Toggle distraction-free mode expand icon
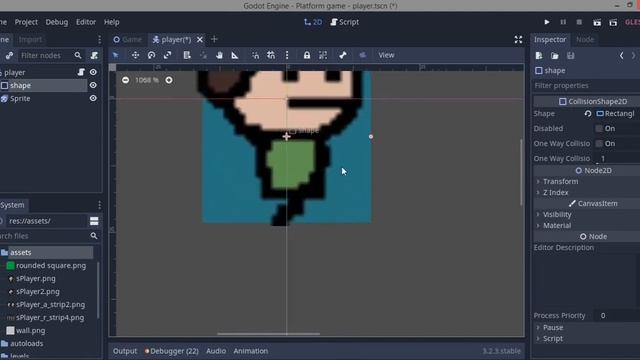 point(518,40)
